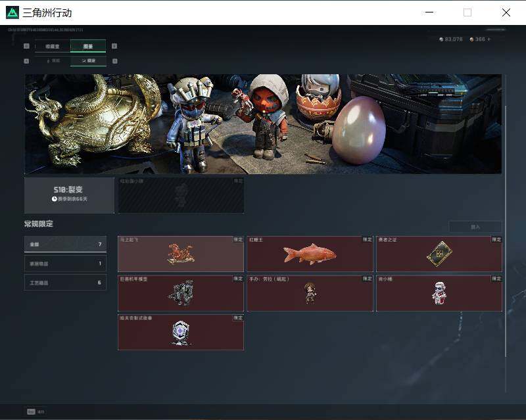
Task: Click the red-masked hooded figure in the banner
Action: (x=266, y=116)
